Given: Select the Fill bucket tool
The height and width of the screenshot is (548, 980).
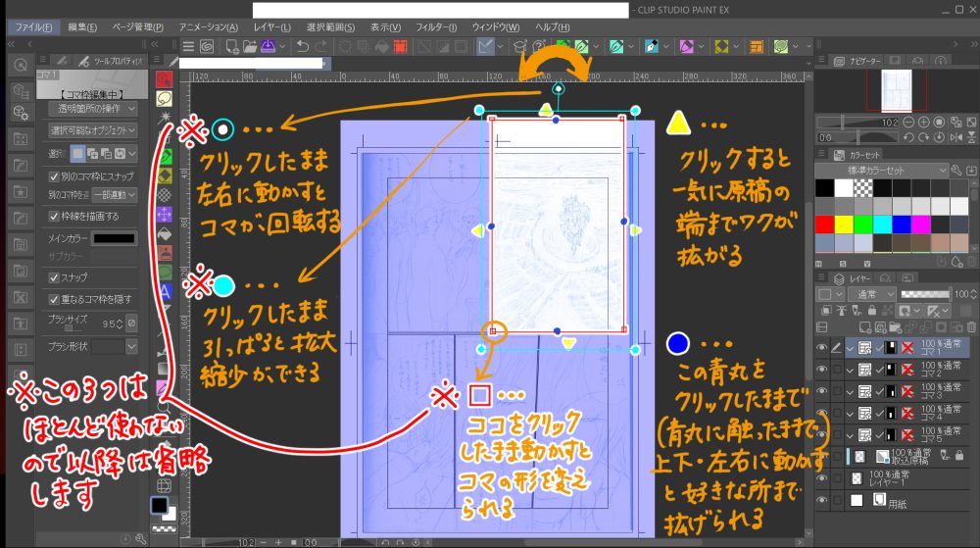Looking at the screenshot, I should 165,233.
